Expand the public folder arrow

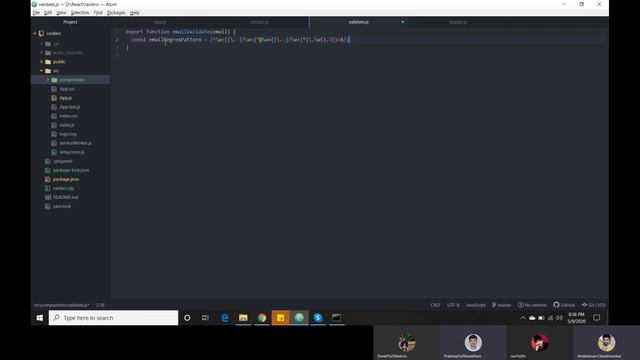point(42,62)
